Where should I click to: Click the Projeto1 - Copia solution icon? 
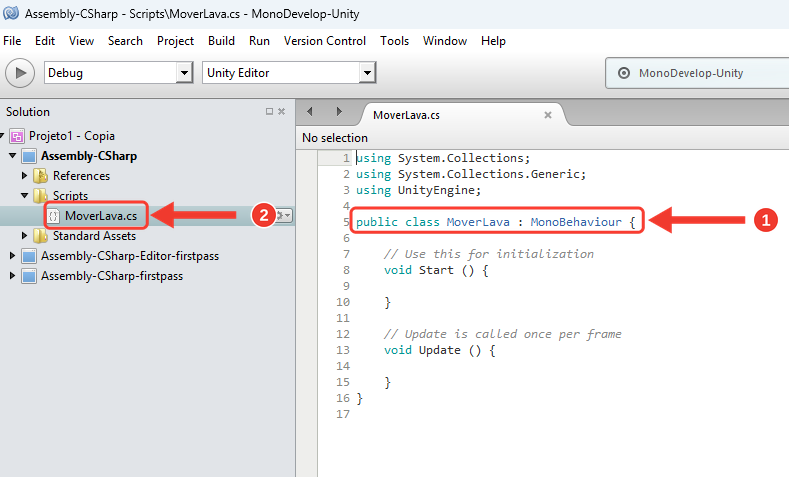tap(17, 136)
